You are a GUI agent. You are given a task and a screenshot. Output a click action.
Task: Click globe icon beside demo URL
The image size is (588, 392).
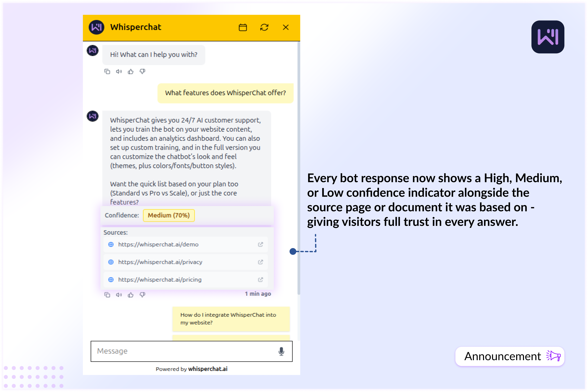(x=111, y=244)
